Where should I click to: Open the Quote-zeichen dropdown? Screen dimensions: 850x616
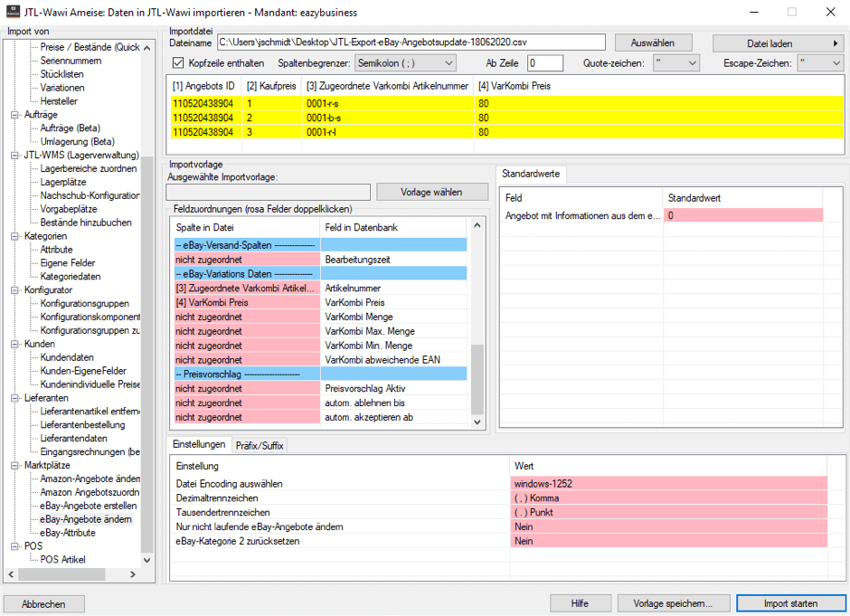676,63
